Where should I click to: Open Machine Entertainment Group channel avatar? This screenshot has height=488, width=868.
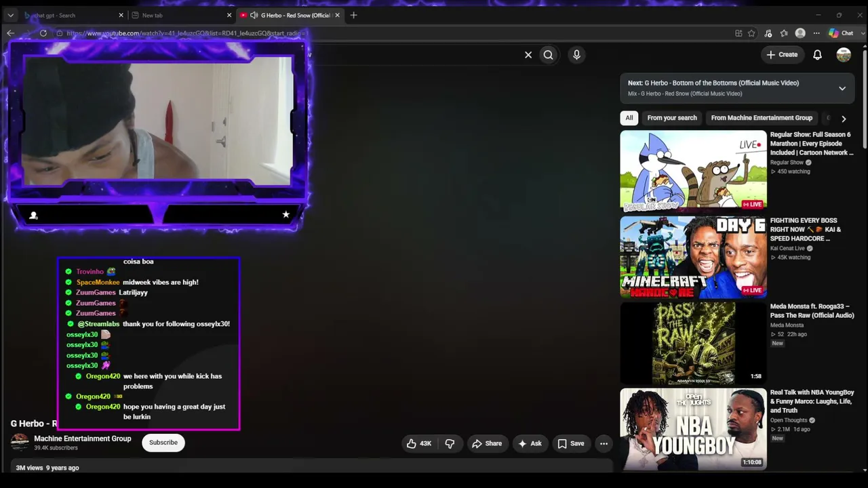click(20, 443)
